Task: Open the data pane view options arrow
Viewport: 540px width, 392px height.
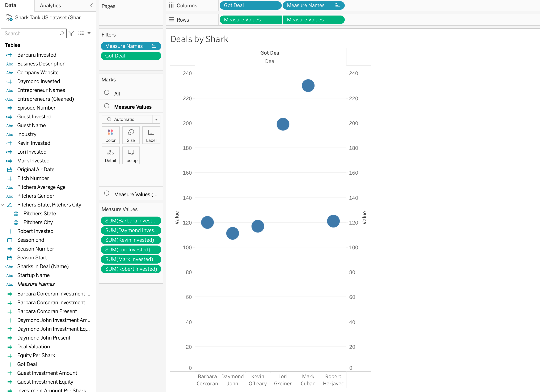Action: tap(89, 33)
